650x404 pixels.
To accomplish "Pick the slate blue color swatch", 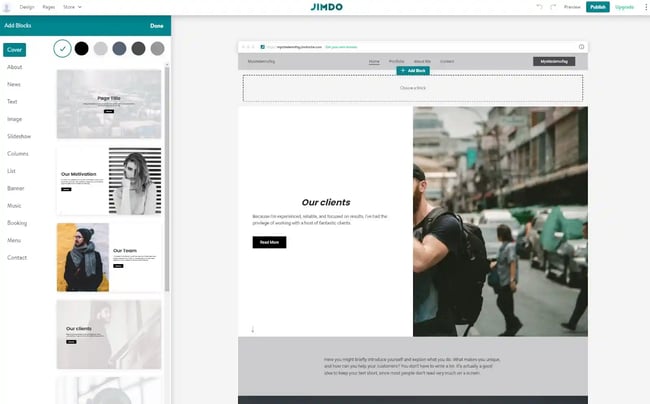I will [x=119, y=48].
